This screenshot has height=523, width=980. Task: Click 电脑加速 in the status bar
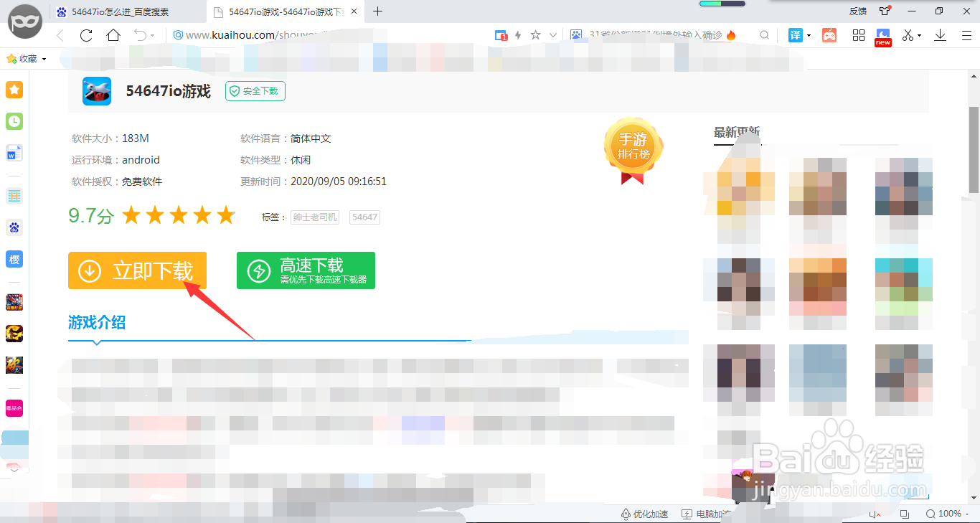pyautogui.click(x=705, y=514)
